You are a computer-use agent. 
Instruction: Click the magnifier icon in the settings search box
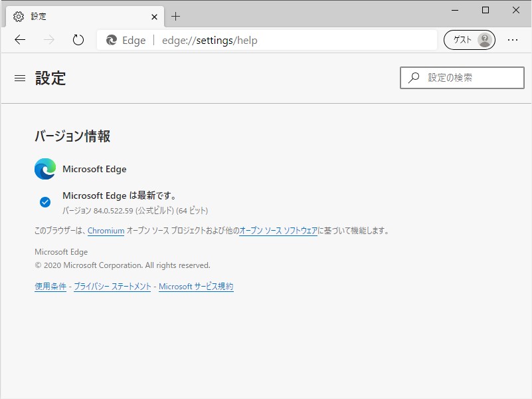pyautogui.click(x=413, y=78)
